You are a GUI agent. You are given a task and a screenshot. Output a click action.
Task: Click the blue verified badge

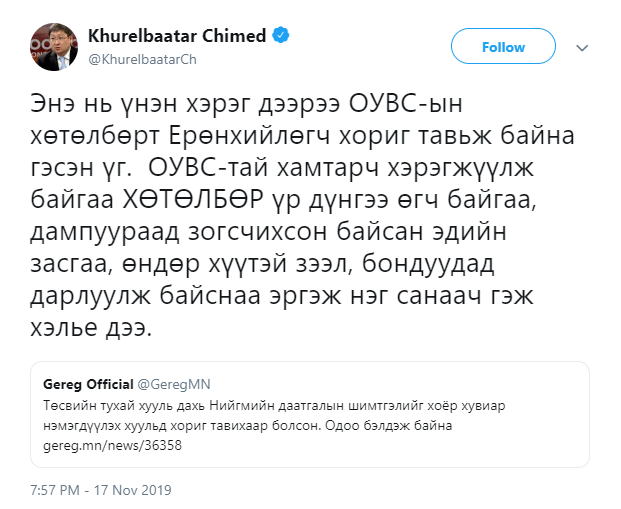tap(283, 37)
